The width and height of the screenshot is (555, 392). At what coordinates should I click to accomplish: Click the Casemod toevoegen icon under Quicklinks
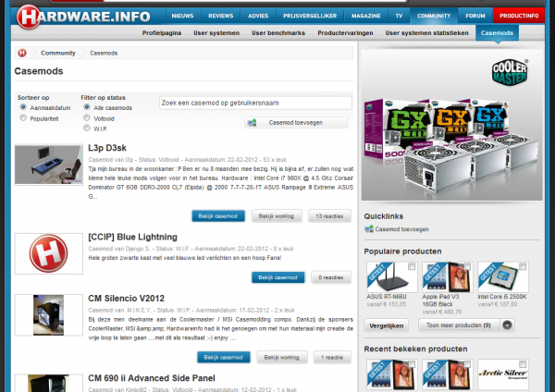(x=369, y=229)
